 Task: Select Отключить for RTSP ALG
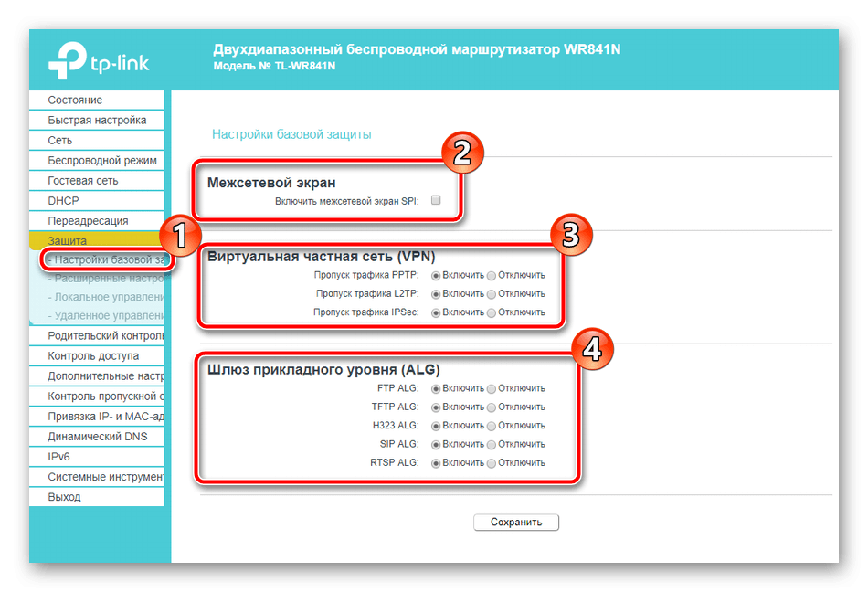pyautogui.click(x=492, y=463)
